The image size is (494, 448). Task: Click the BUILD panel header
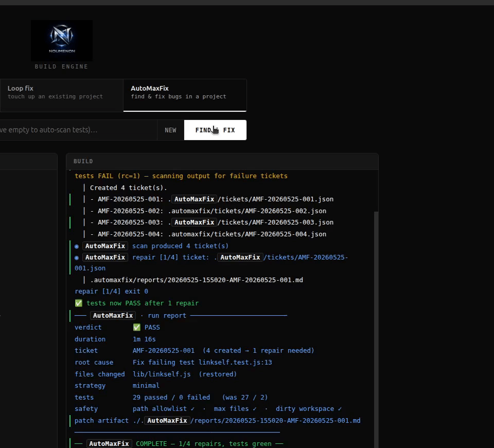[222, 161]
